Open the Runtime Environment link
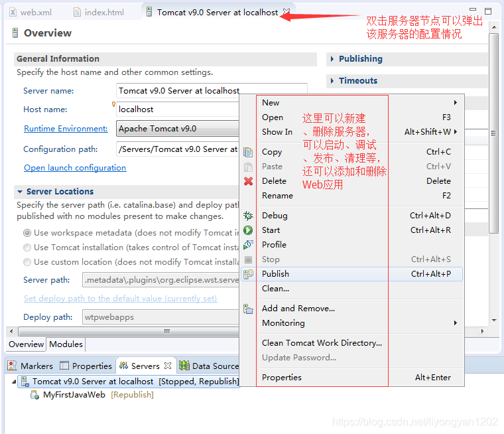Viewport: 504px width, 434px height. coord(66,129)
